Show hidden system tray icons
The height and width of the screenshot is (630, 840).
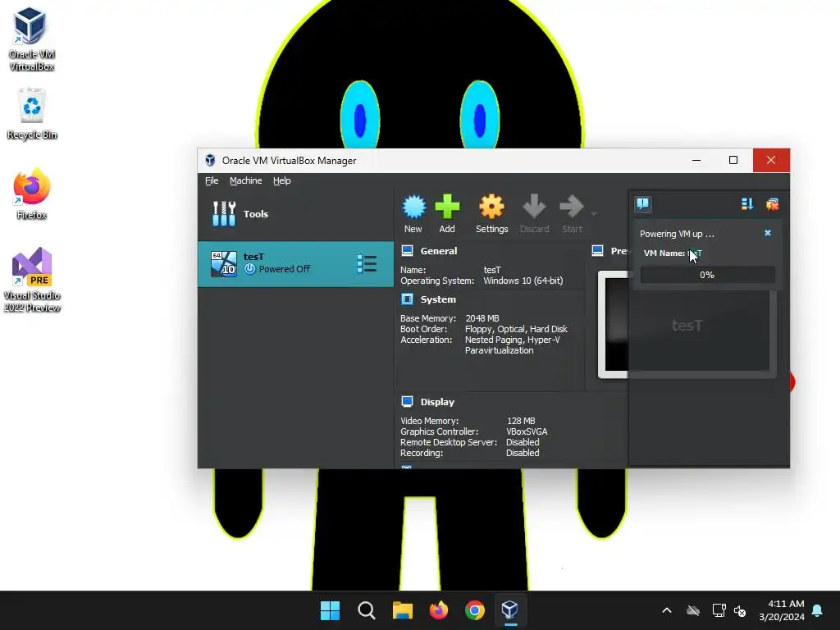[x=667, y=610]
